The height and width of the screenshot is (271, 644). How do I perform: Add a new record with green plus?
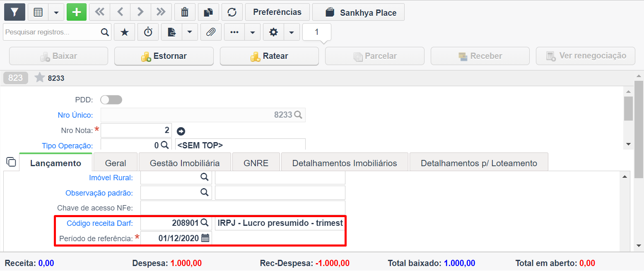(x=76, y=12)
